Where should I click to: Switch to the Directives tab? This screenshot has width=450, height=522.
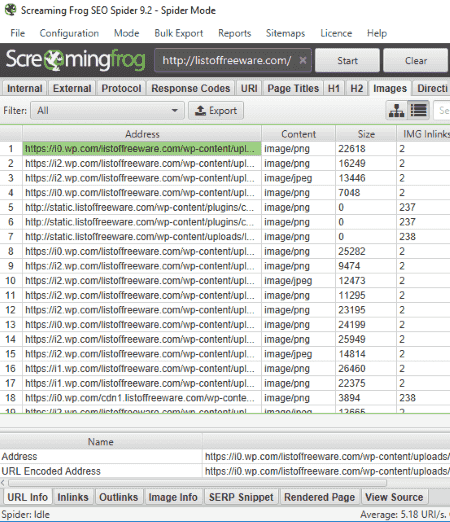coord(431,88)
